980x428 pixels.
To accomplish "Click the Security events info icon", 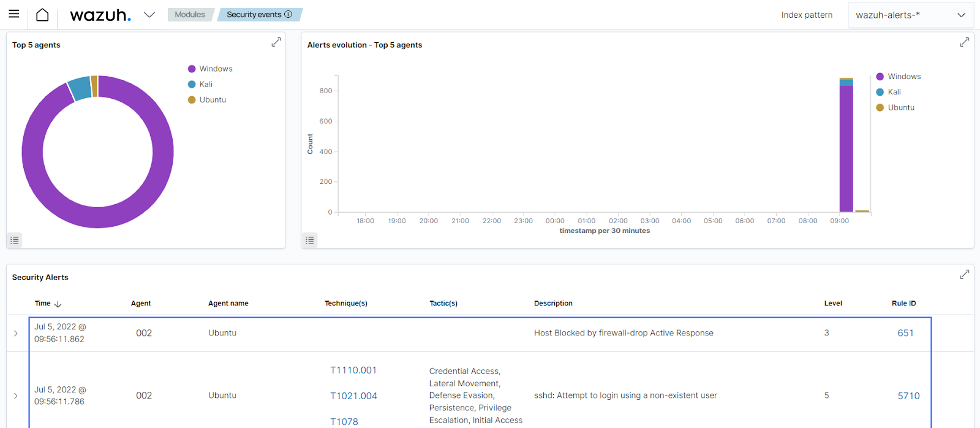I will click(288, 14).
